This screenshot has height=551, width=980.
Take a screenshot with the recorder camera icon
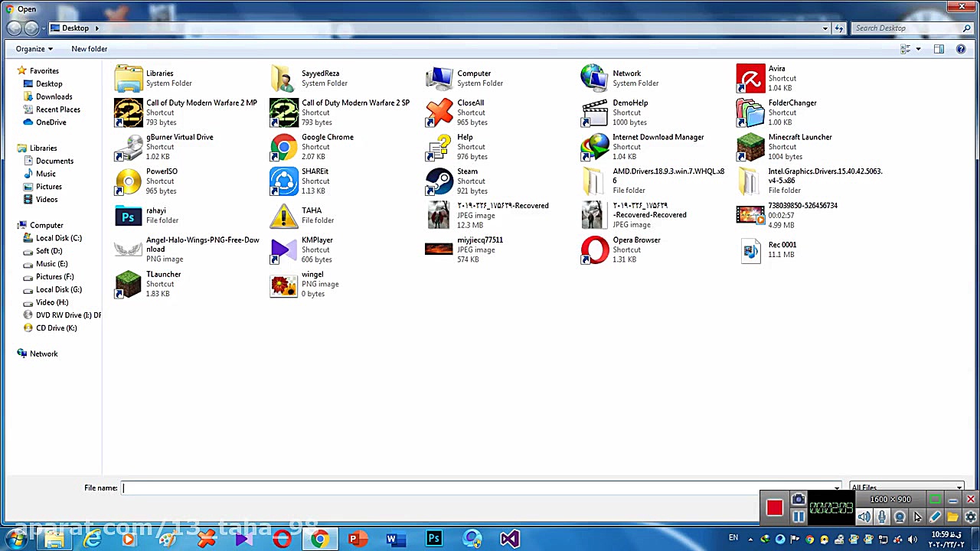798,500
